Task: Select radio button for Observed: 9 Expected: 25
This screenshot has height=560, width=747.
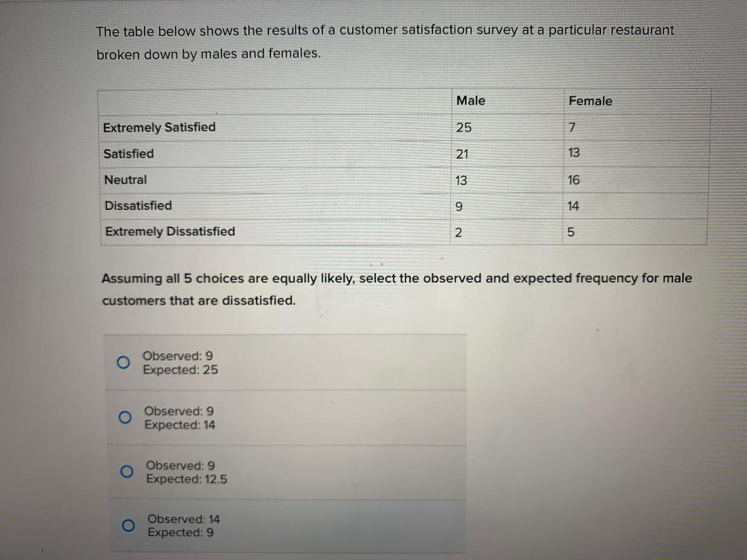Action: 124,362
